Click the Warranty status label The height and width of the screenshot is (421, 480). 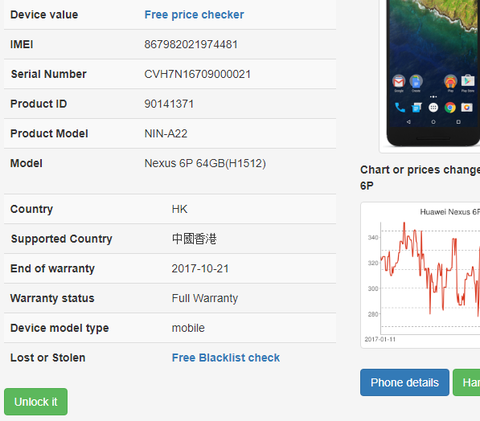point(52,298)
